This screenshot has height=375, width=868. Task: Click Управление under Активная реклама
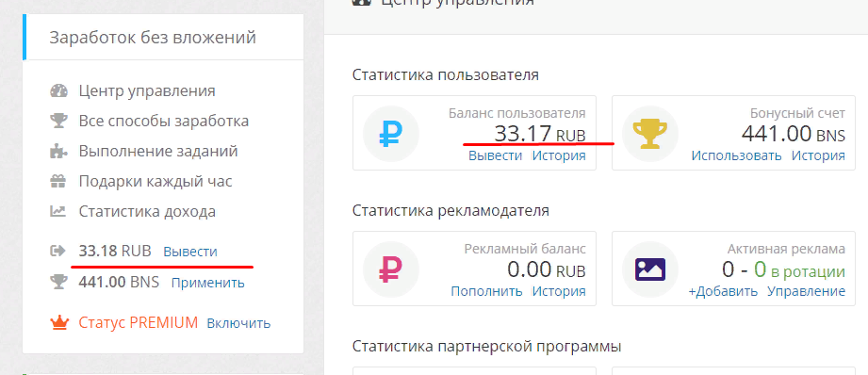tap(807, 291)
